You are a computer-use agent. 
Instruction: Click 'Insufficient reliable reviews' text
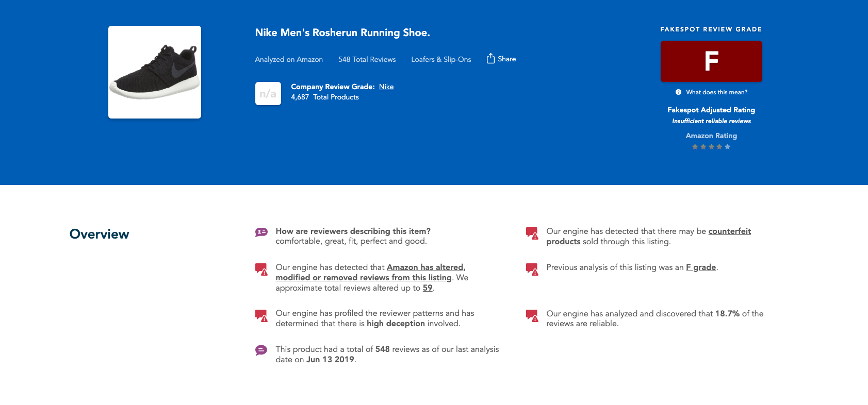coord(711,121)
